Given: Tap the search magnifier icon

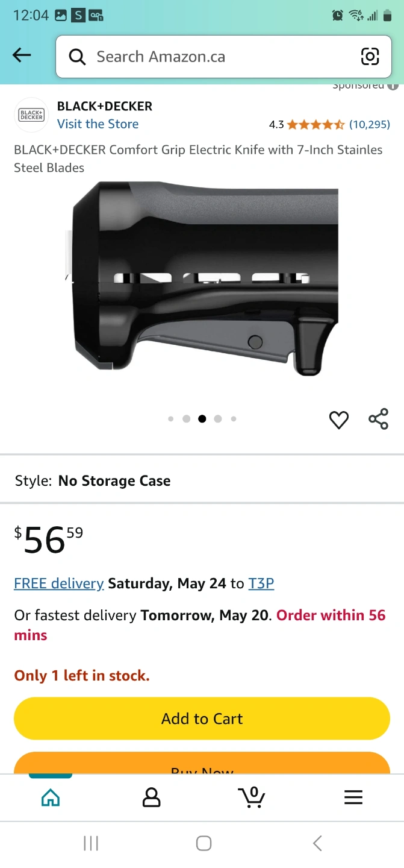Looking at the screenshot, I should click(x=77, y=57).
